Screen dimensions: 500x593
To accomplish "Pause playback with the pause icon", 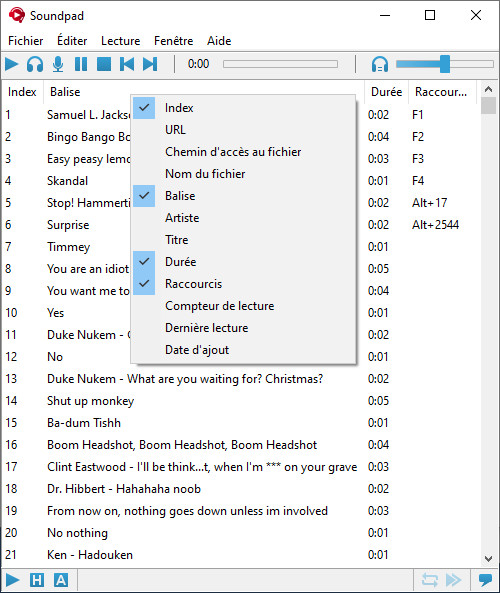I will (x=81, y=64).
